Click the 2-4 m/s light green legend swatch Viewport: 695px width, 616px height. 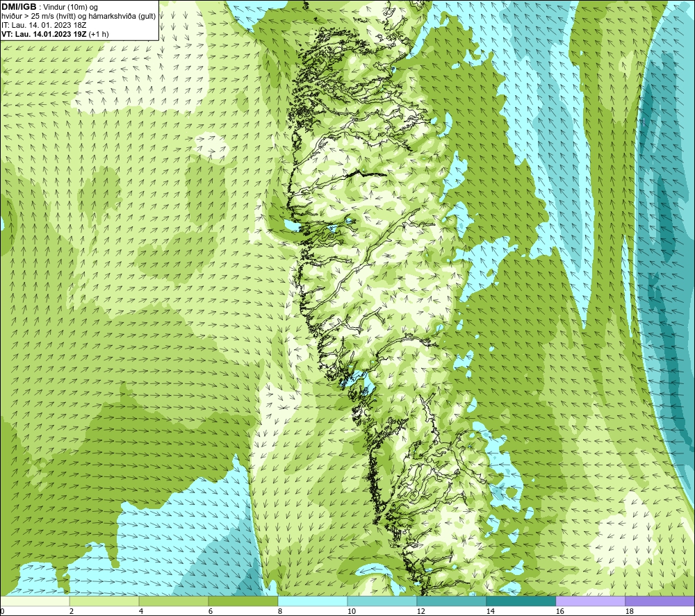[104, 601]
